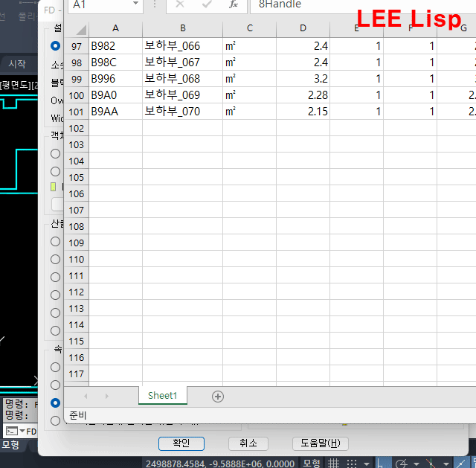Toggle polar tracking icon in status bar

pyautogui.click(x=402, y=464)
